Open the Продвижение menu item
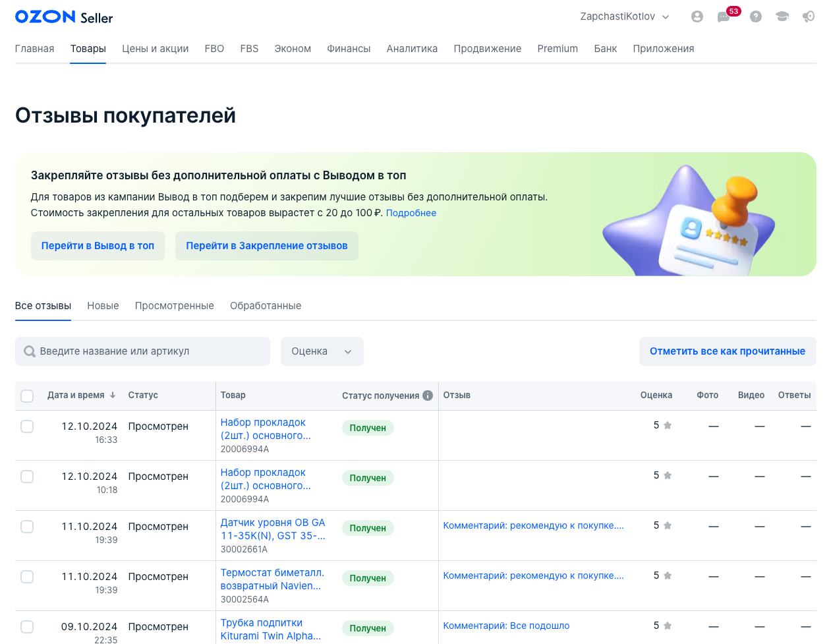The image size is (829, 644). point(488,49)
